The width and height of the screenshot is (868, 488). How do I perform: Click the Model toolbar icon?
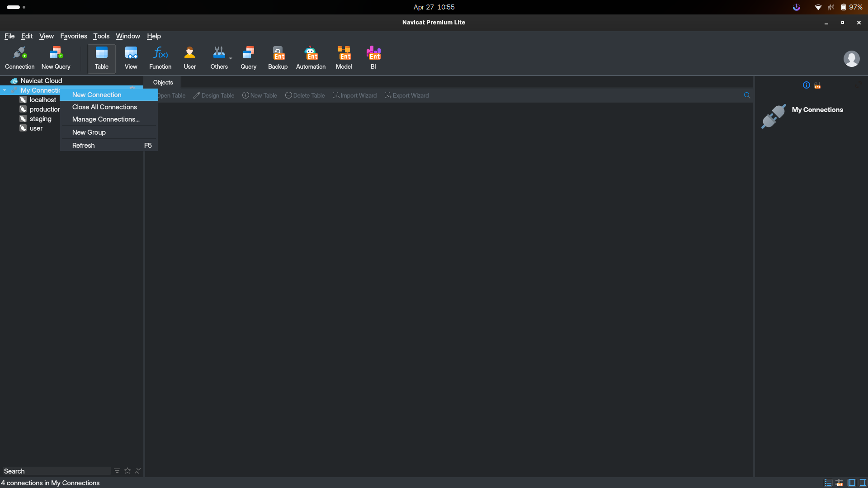pos(344,58)
